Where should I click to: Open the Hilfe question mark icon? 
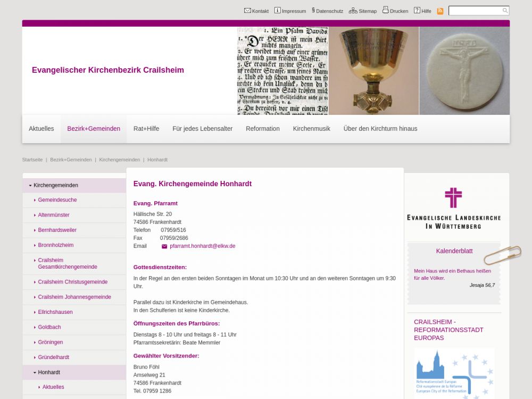[x=417, y=11]
